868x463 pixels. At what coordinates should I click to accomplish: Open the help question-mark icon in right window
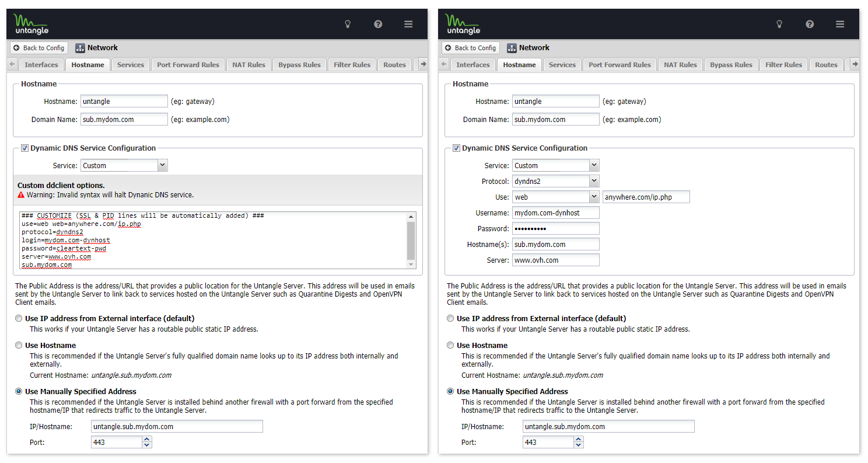coord(810,24)
